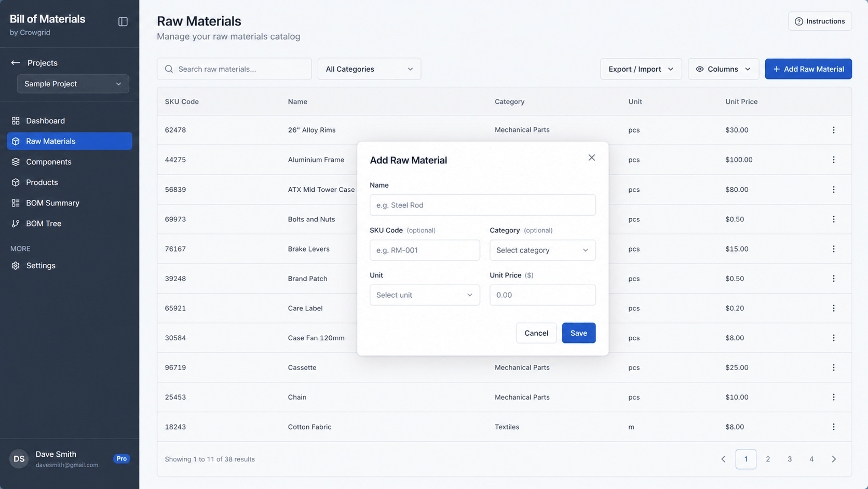The height and width of the screenshot is (489, 868).
Task: Go to page 4
Action: 811,459
